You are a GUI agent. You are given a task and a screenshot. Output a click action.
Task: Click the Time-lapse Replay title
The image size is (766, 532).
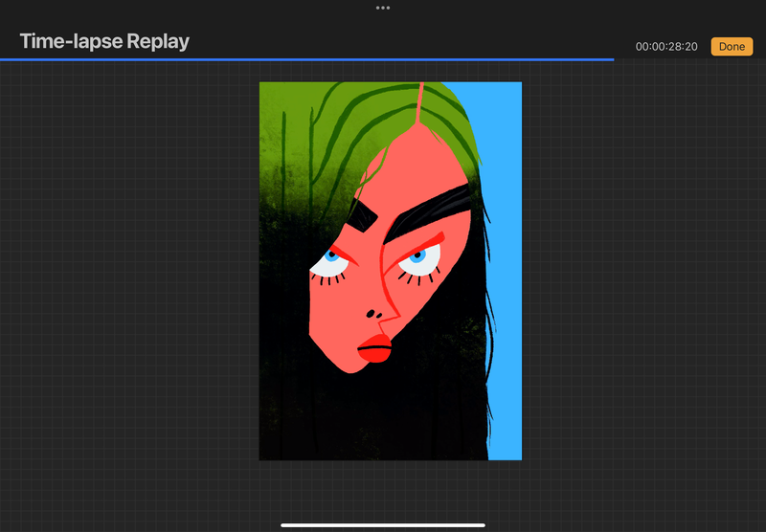[104, 42]
